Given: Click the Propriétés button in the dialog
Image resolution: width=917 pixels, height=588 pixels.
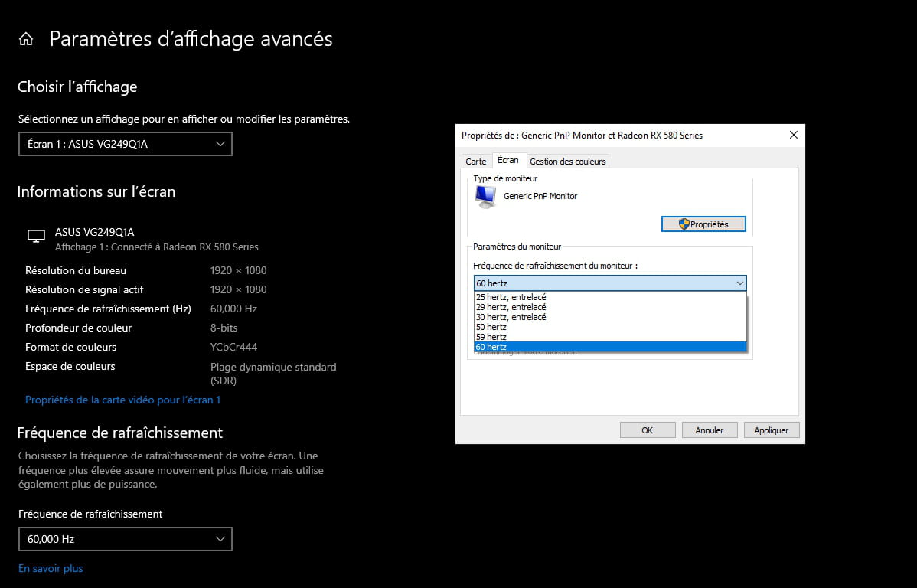Looking at the screenshot, I should [x=703, y=224].
